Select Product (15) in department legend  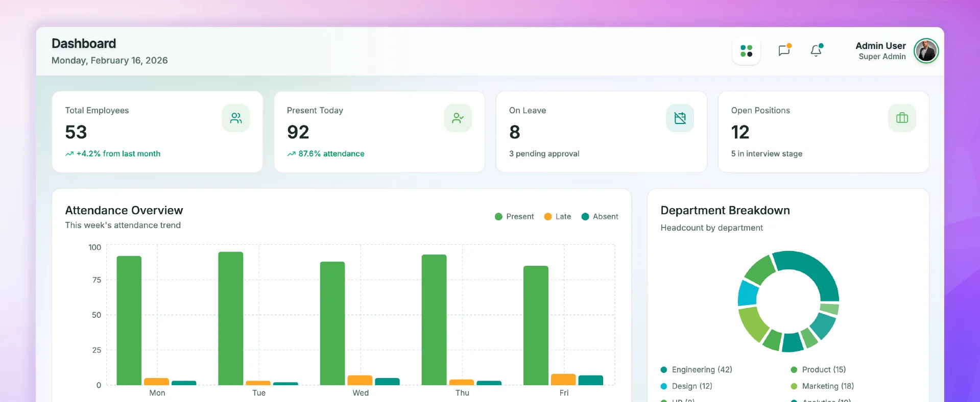[x=818, y=370]
